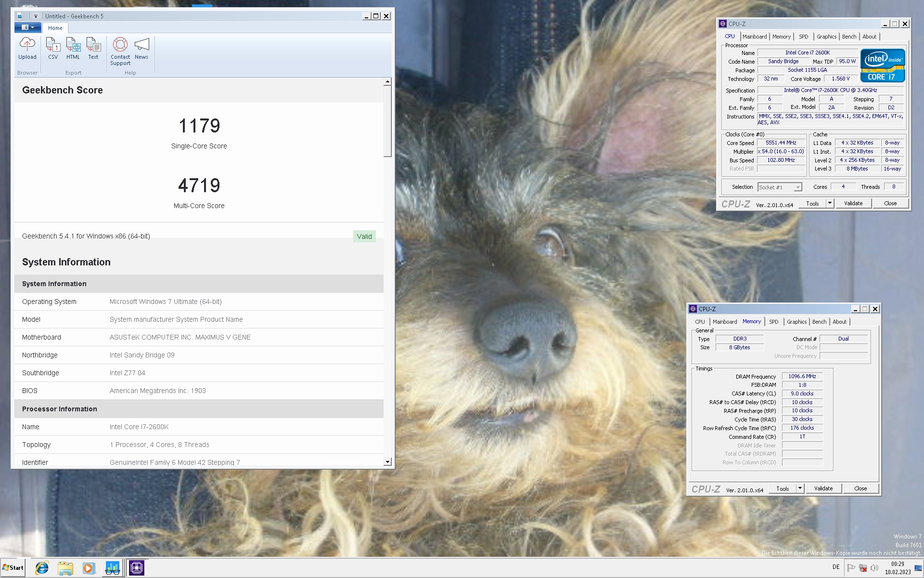924x578 pixels.
Task: Click Validate in top CPU-Z window
Action: (x=853, y=204)
